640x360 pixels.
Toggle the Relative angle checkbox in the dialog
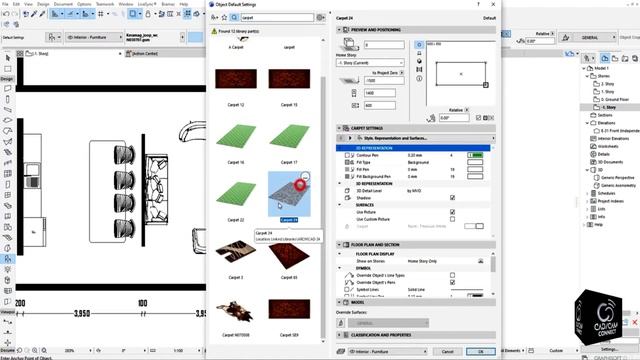coord(467,110)
